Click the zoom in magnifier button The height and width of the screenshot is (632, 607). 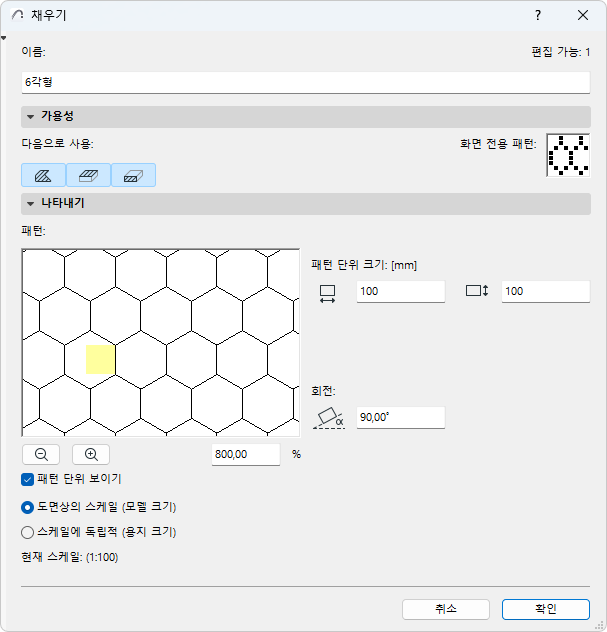pos(90,454)
